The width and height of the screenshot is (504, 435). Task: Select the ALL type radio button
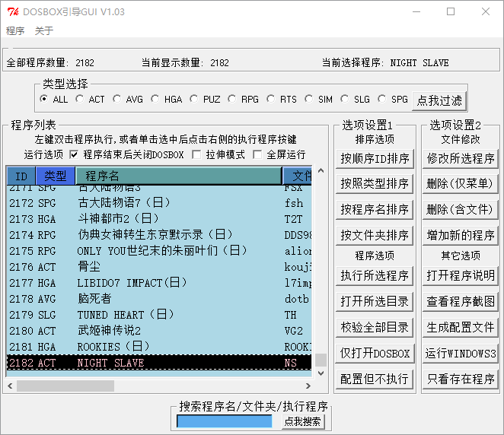[x=44, y=99]
